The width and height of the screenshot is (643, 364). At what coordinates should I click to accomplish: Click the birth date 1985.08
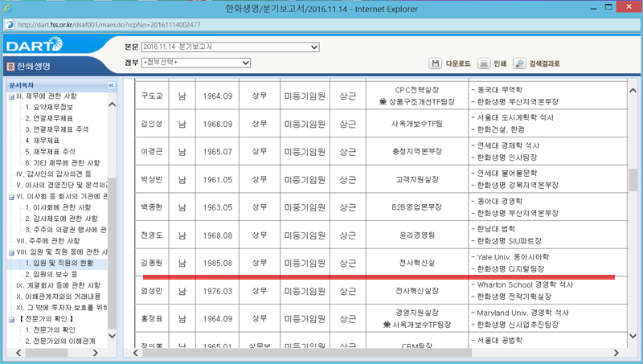217,264
